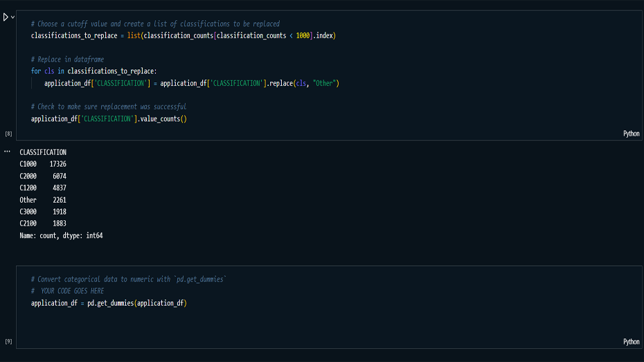Click the execution count [9] indicator
This screenshot has width=644, height=362.
tap(8, 341)
